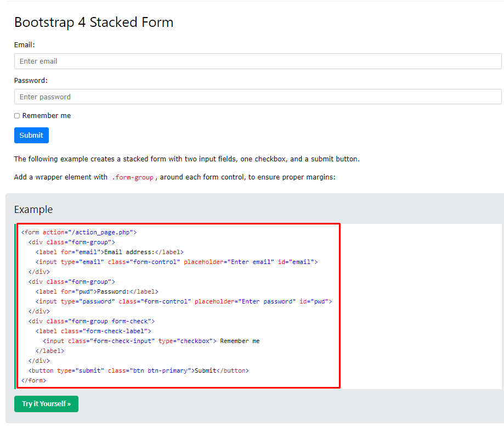Click the input type="email" code line
The height and width of the screenshot is (427, 504).
coord(177,262)
